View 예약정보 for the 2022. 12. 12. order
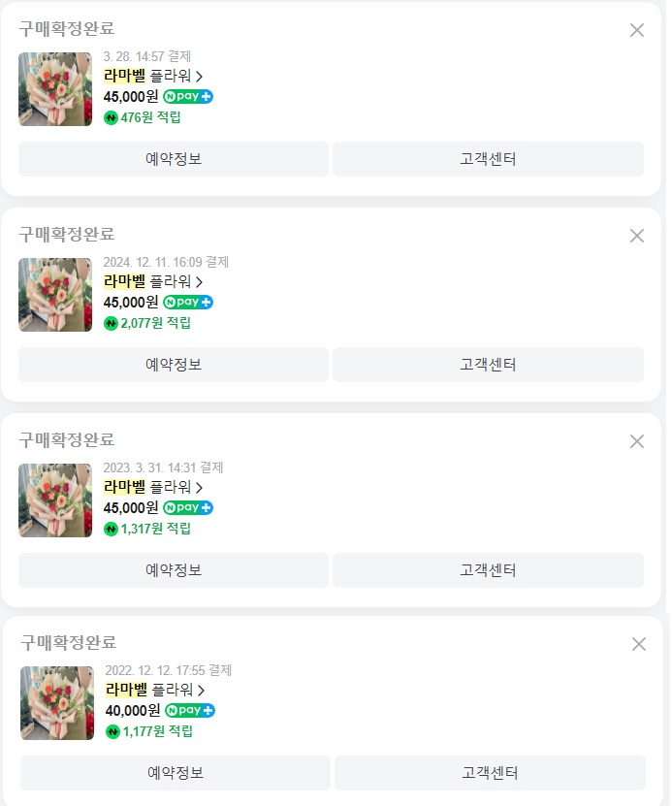Screen dimensions: 672x806 (176, 773)
